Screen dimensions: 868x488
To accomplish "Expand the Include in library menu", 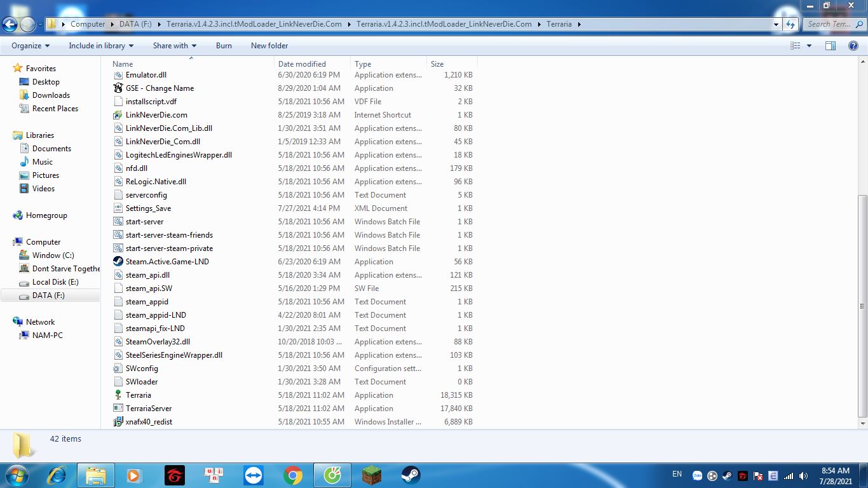I will click(x=101, y=46).
